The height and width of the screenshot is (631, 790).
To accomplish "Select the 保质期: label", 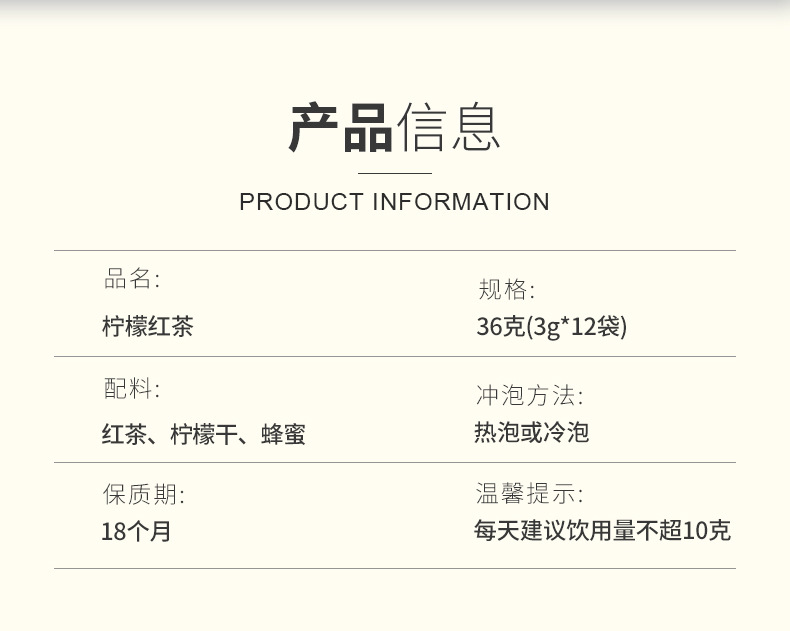I will pos(144,494).
